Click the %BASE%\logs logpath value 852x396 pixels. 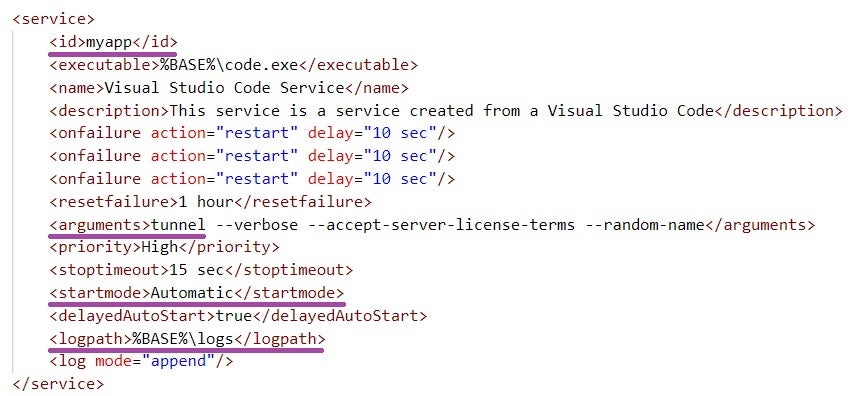pyautogui.click(x=183, y=339)
